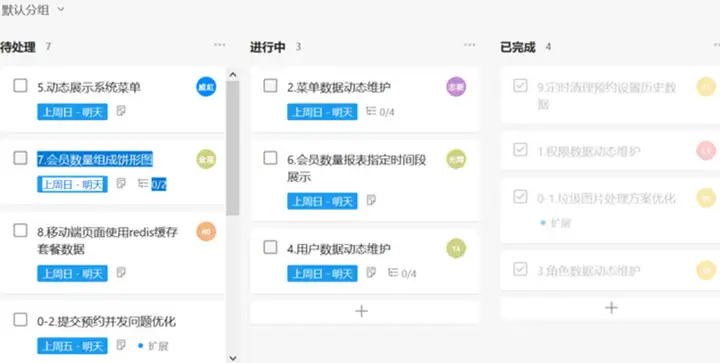The width and height of the screenshot is (720, 363).
Task: Open task title 7.会员数量组成饼形图
Action: pyautogui.click(x=95, y=159)
